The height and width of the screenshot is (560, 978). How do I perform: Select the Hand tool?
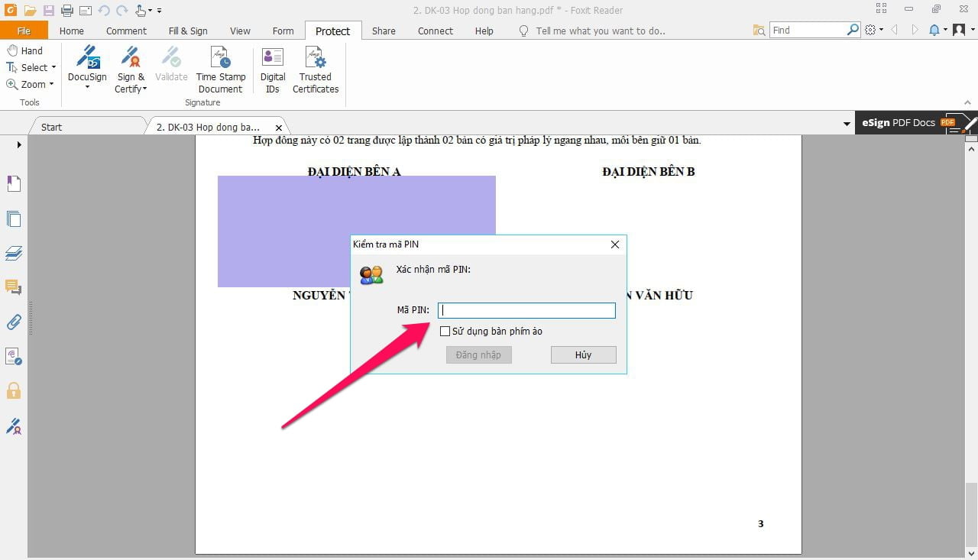[27, 50]
